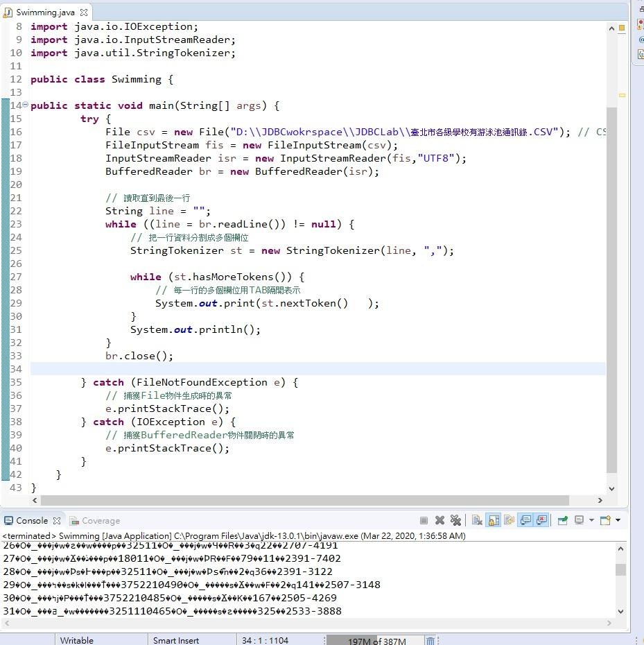Remove all terminated launches in Console
This screenshot has height=645, width=644.
[455, 520]
